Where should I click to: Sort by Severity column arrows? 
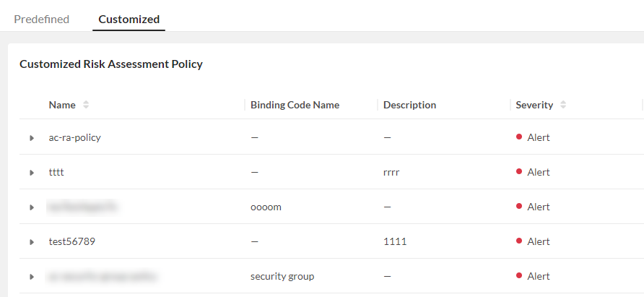point(563,106)
